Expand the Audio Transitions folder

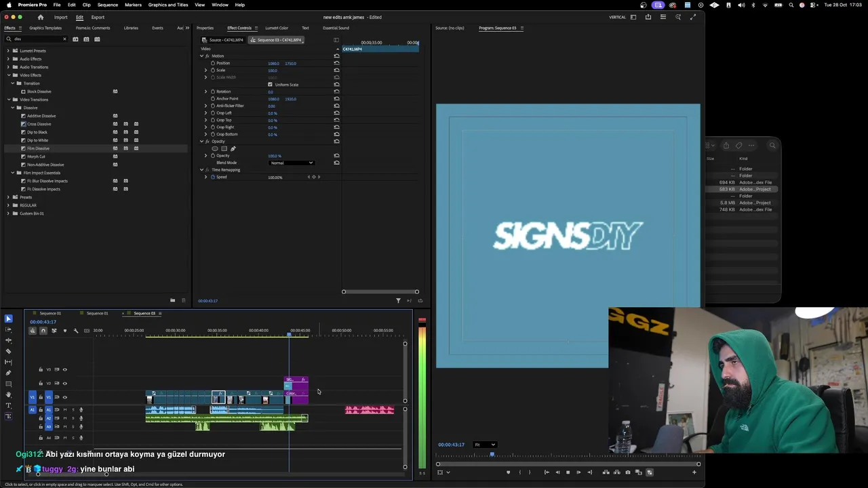(8, 67)
